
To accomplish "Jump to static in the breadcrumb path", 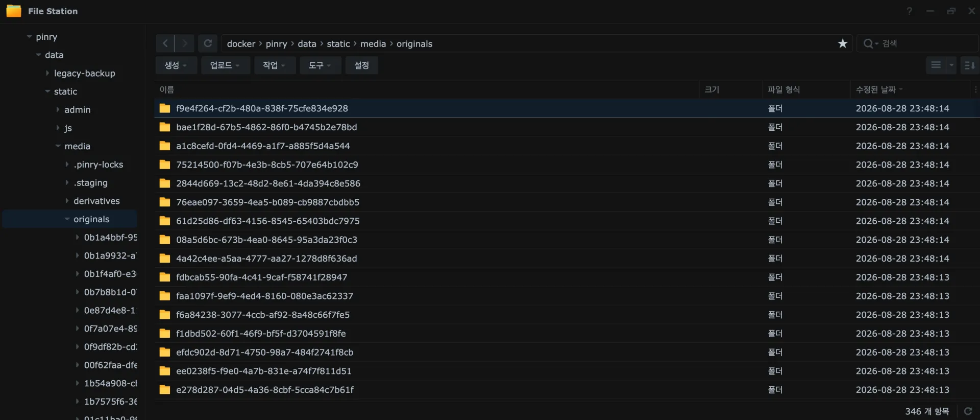I will tap(338, 44).
